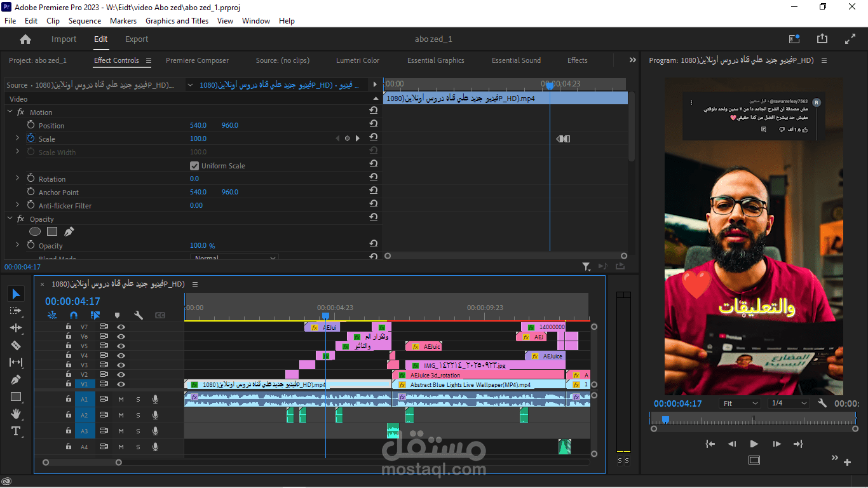The height and width of the screenshot is (488, 868).
Task: Select the Slip tool
Action: click(x=17, y=362)
